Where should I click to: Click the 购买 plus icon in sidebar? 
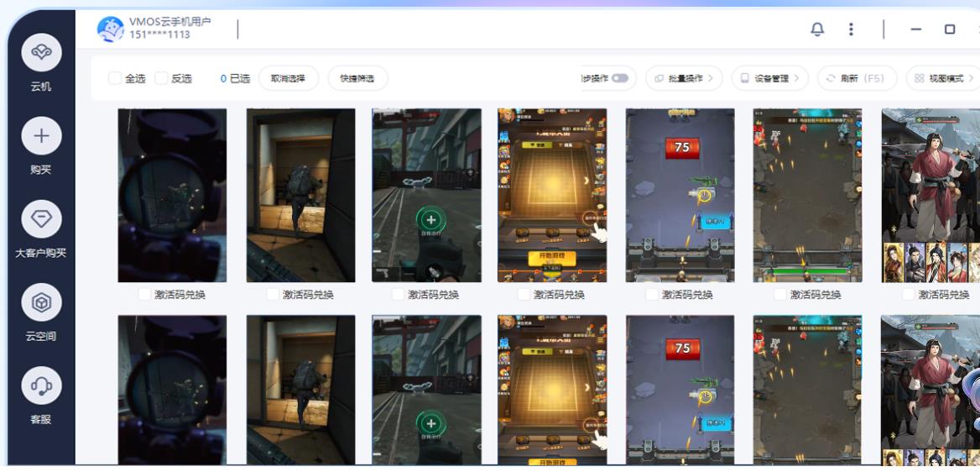[x=40, y=135]
